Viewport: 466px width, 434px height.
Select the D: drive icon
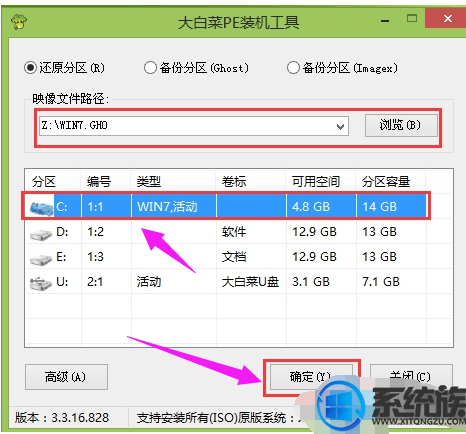(x=41, y=234)
